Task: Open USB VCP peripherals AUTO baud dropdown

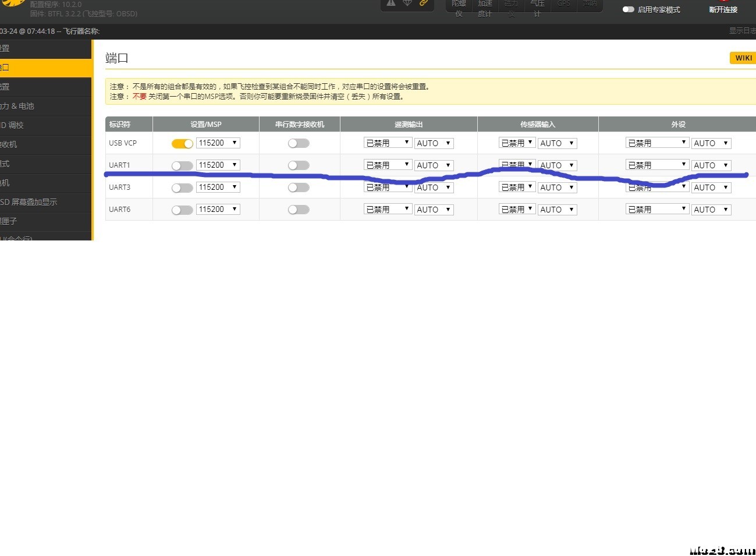Action: coord(711,143)
